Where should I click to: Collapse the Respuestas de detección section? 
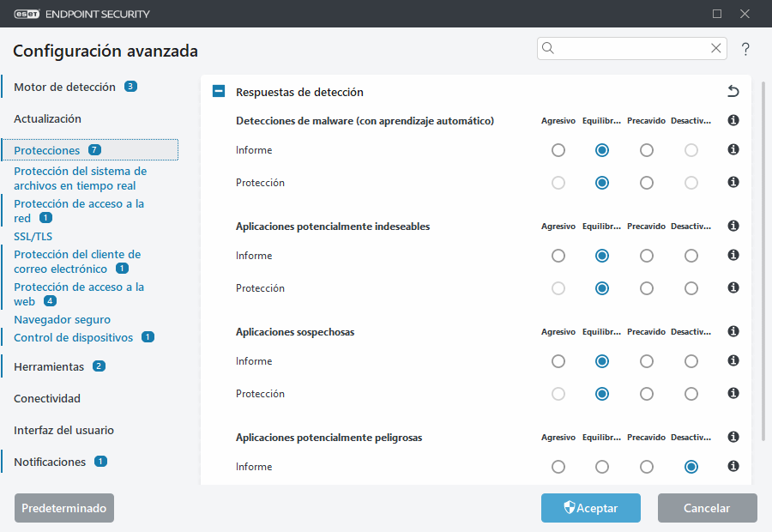point(218,90)
